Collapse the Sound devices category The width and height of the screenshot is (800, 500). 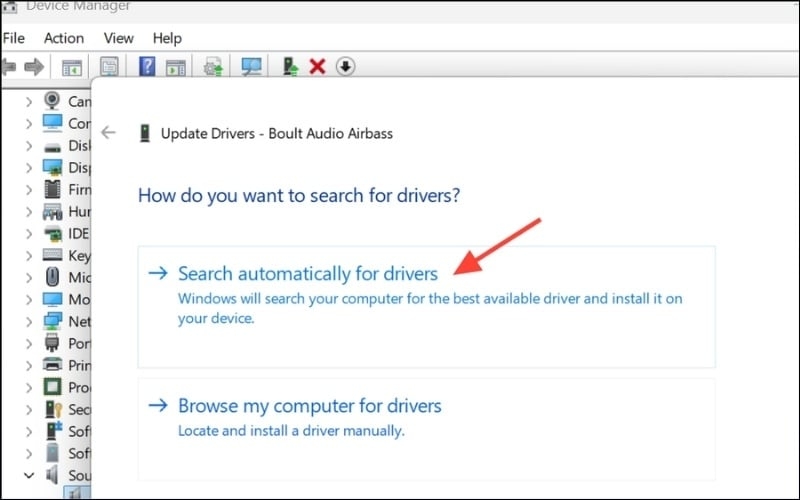click(27, 474)
